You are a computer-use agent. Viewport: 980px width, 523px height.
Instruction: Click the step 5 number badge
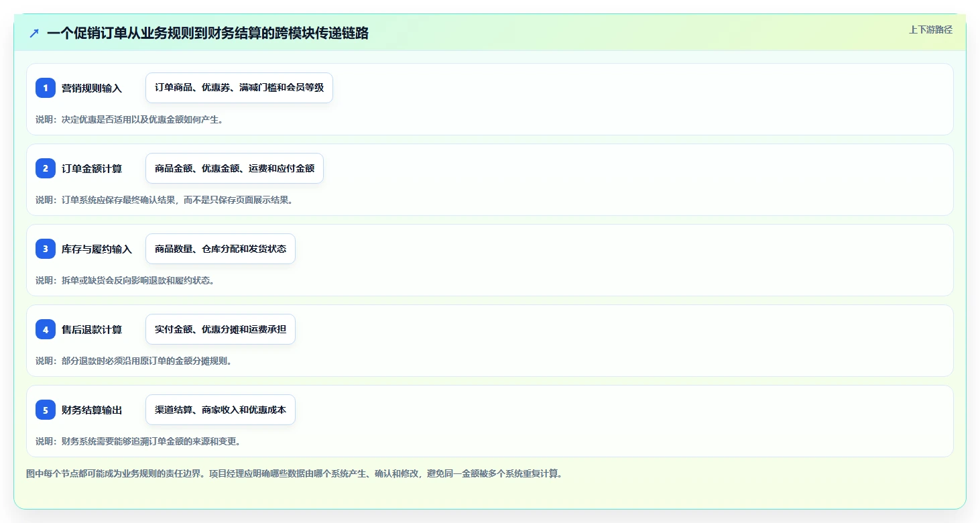(x=46, y=410)
